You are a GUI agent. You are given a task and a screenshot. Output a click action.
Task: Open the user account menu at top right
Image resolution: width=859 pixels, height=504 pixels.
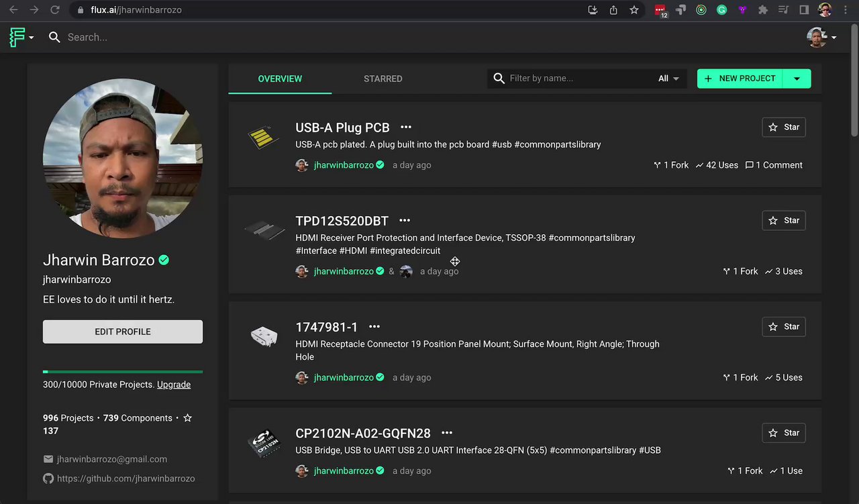pyautogui.click(x=821, y=38)
